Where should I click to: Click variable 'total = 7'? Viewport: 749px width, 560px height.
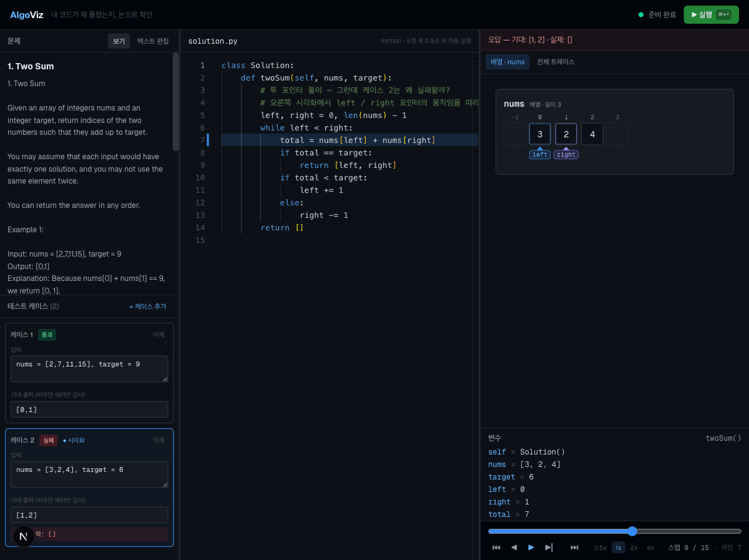pyautogui.click(x=508, y=514)
